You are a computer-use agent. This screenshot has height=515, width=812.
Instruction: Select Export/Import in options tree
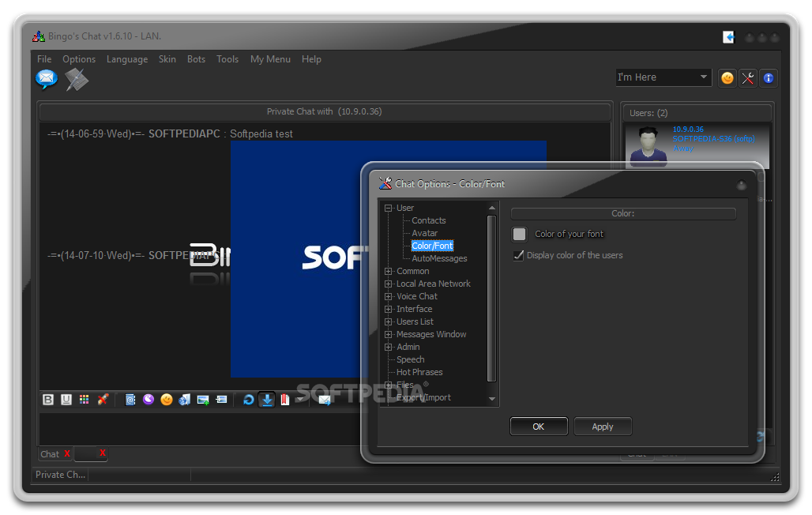423,397
